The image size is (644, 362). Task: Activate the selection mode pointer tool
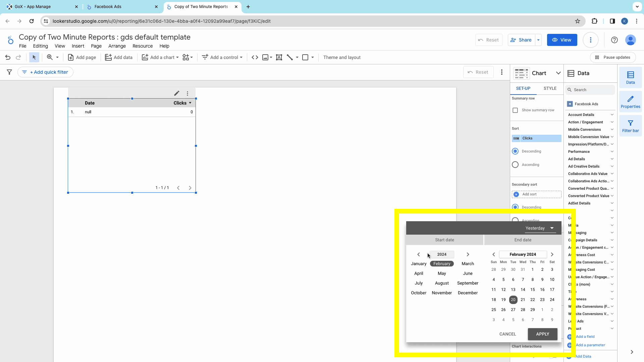pyautogui.click(x=34, y=57)
